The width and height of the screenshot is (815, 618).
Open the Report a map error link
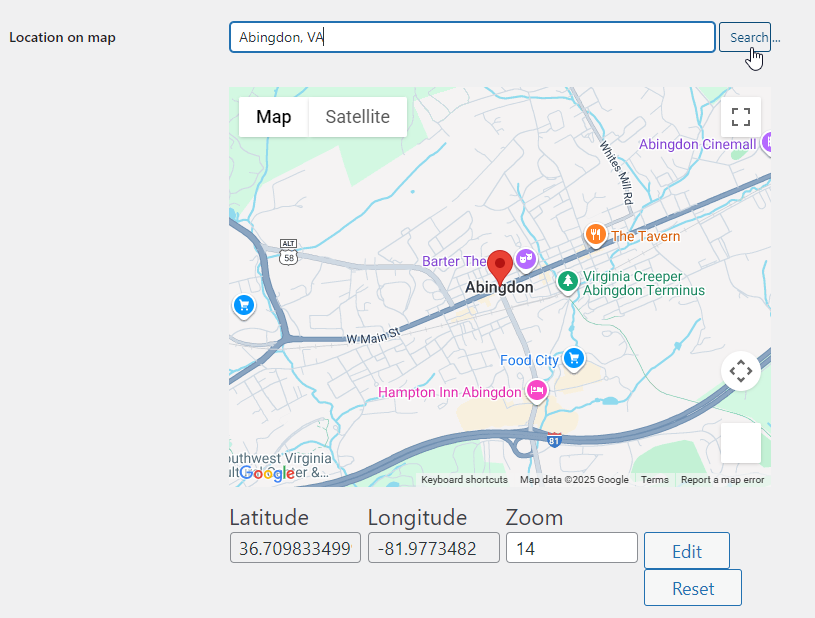pyautogui.click(x=722, y=480)
